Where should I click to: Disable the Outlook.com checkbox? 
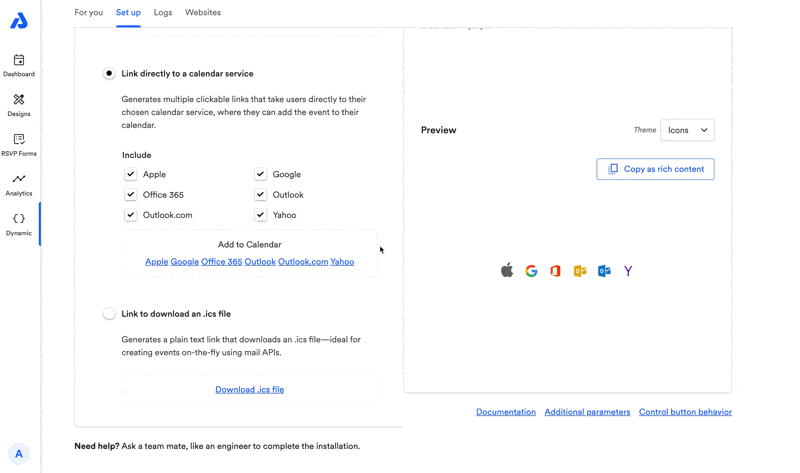[x=131, y=215]
